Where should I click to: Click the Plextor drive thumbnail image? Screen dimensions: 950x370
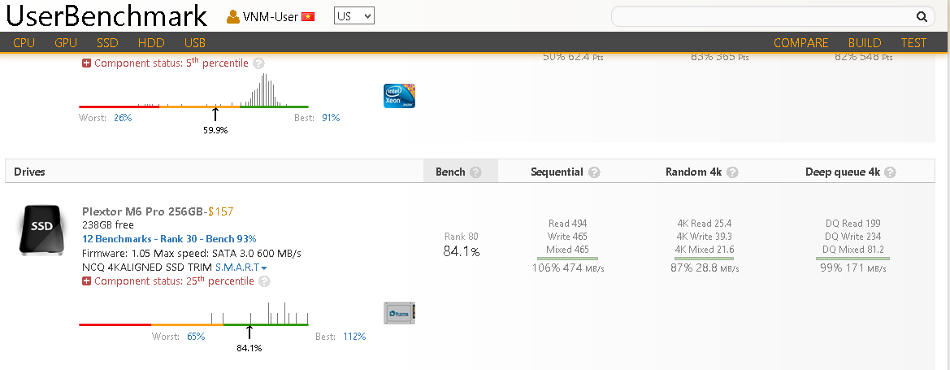399,313
